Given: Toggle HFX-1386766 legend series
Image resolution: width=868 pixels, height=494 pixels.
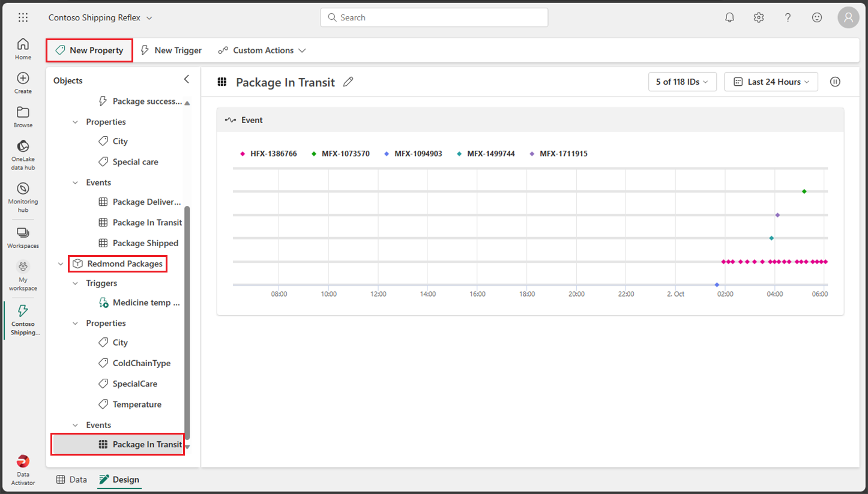Looking at the screenshot, I should [268, 154].
